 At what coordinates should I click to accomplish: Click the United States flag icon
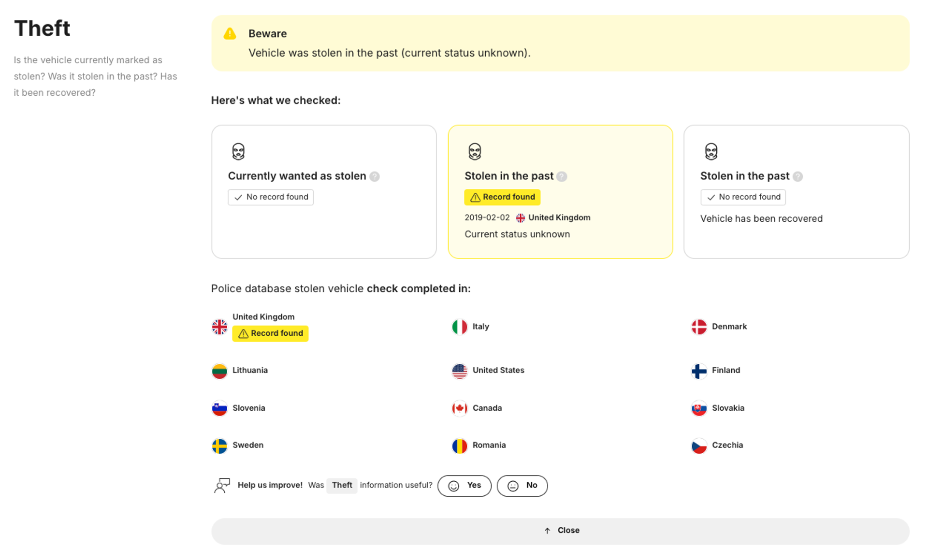(x=459, y=371)
